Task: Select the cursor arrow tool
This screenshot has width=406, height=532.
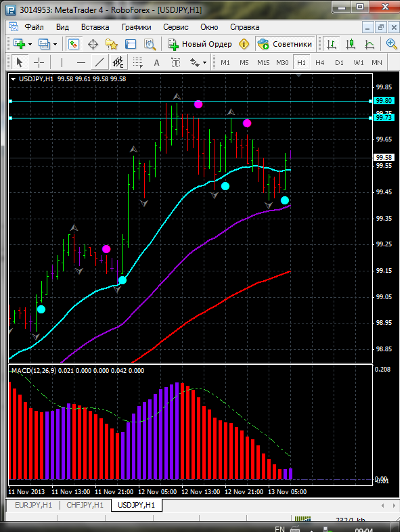Action: pos(20,62)
